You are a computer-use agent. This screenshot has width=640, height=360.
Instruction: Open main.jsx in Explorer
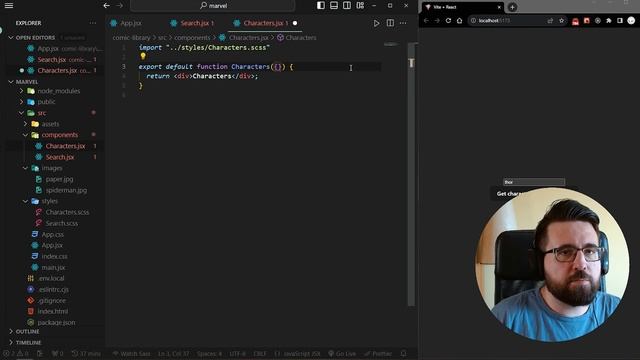(x=53, y=267)
